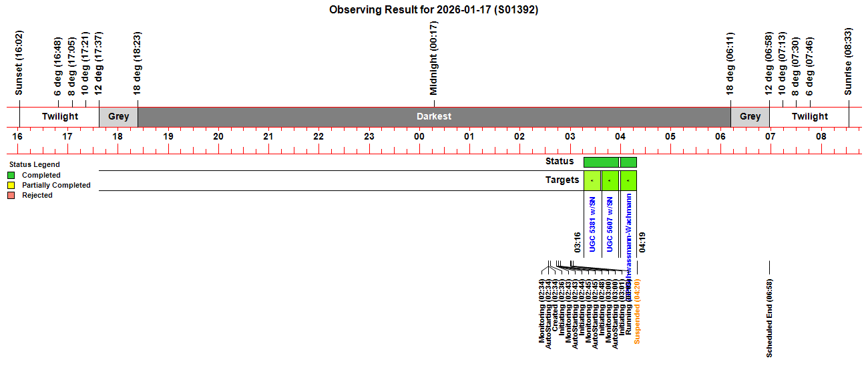
Task: Click the orange Suspended (04:20) event label
Action: (x=637, y=311)
